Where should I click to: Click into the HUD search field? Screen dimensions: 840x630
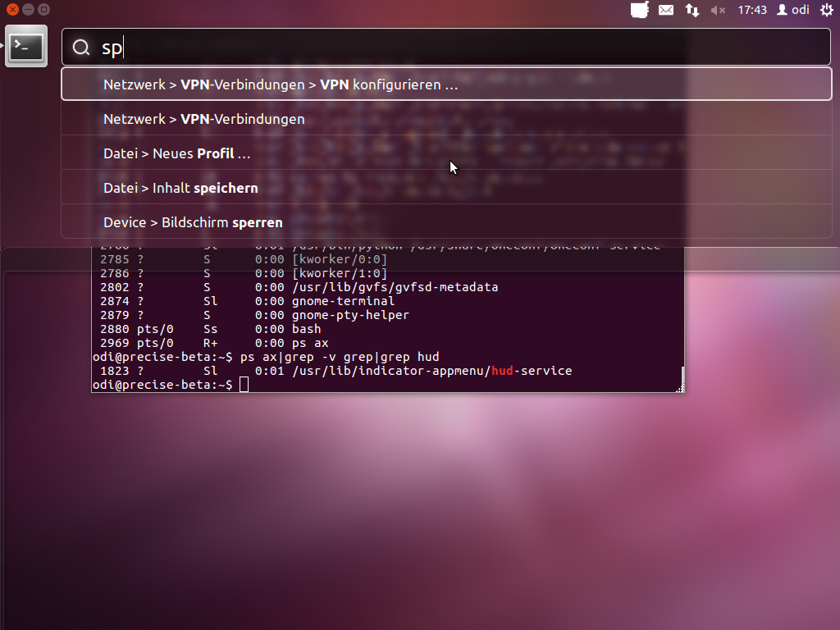click(446, 47)
